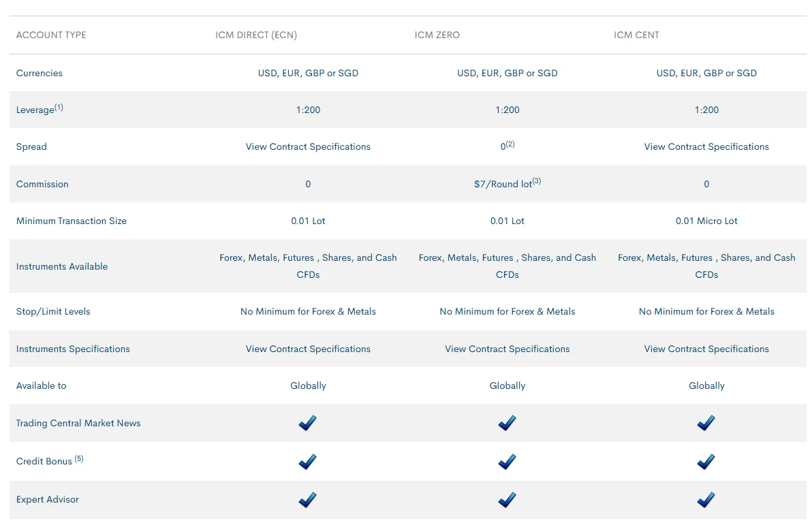The image size is (812, 523).
Task: Open ICM Cent Spread contract specifications link
Action: pos(706,146)
